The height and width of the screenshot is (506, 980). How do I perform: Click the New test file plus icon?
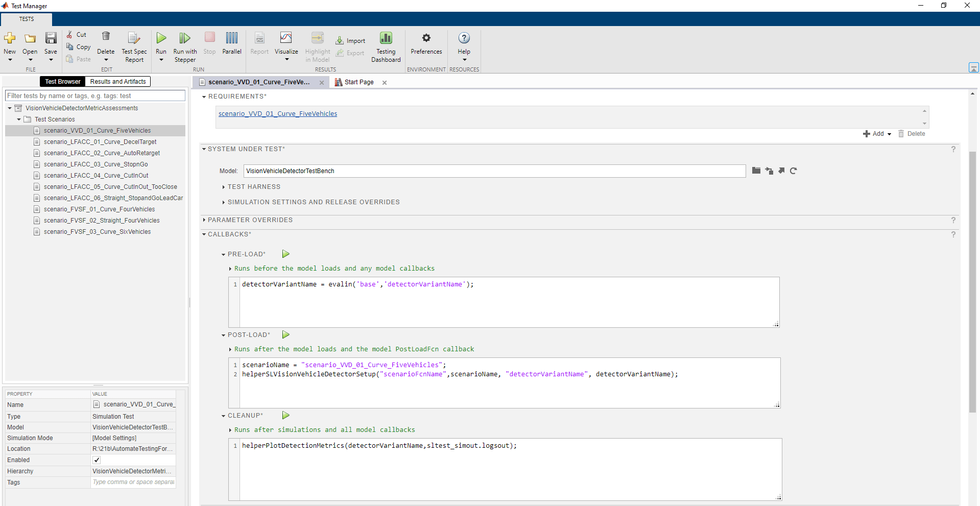coord(10,38)
